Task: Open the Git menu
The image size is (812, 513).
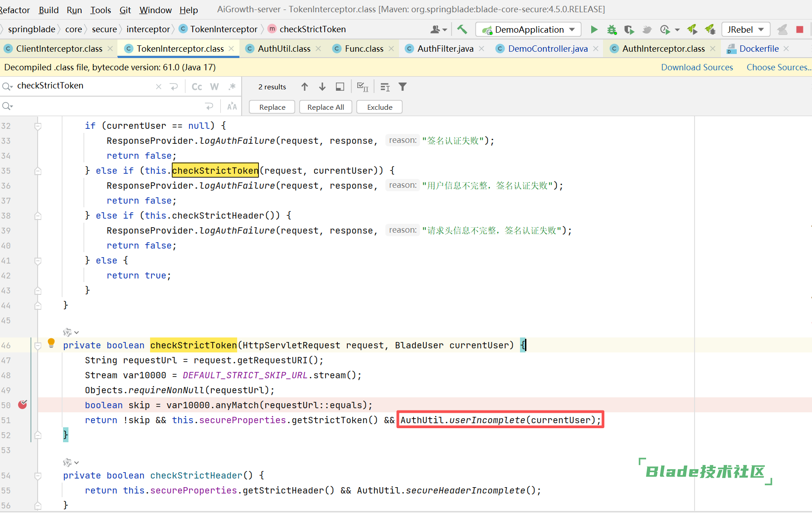Action: [x=125, y=10]
